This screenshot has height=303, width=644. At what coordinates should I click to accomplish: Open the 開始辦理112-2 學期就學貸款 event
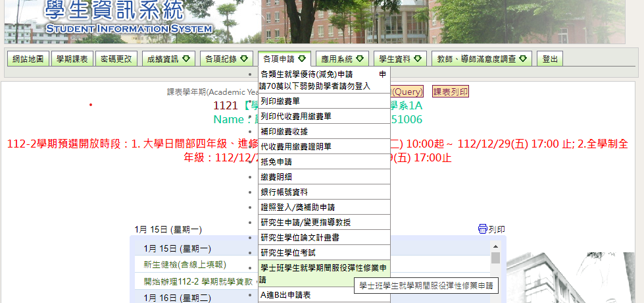(x=200, y=282)
